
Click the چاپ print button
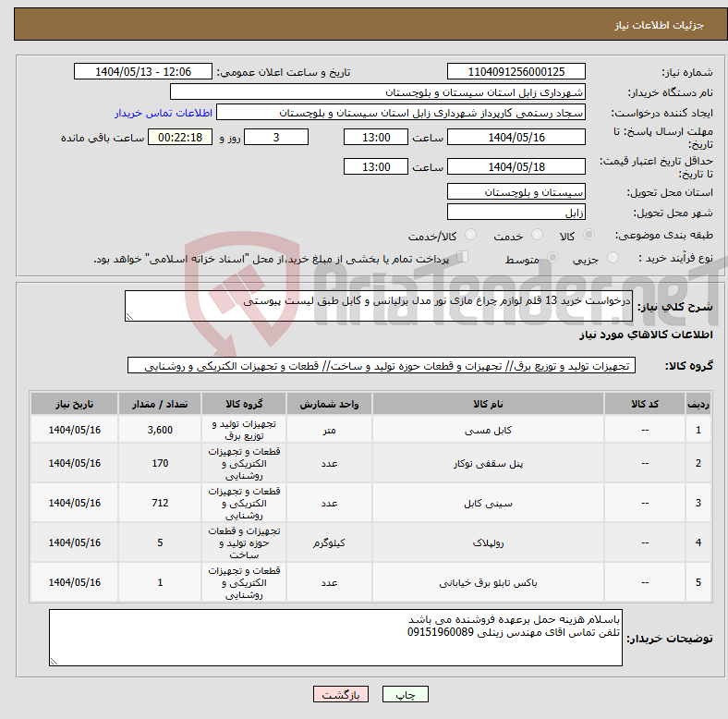tap(406, 694)
